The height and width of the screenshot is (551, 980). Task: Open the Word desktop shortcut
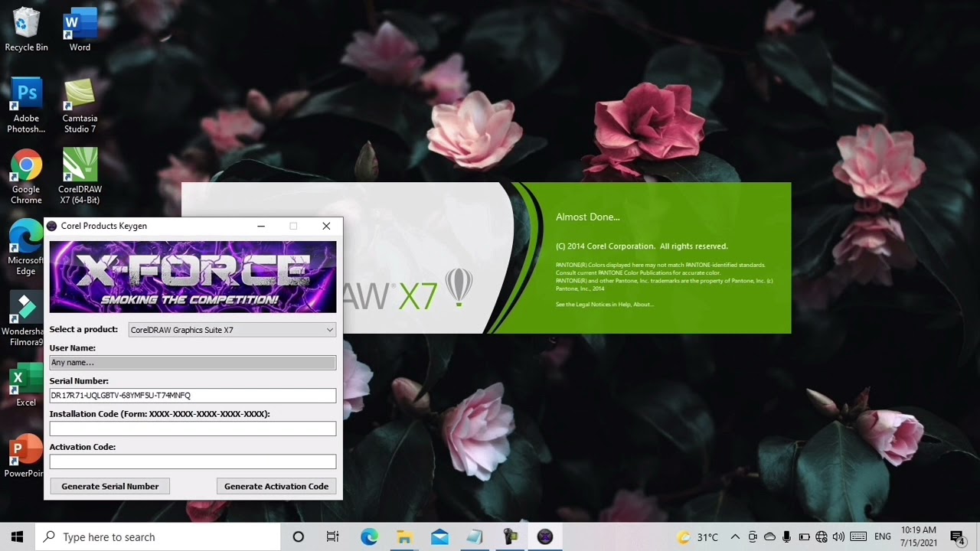pos(80,30)
